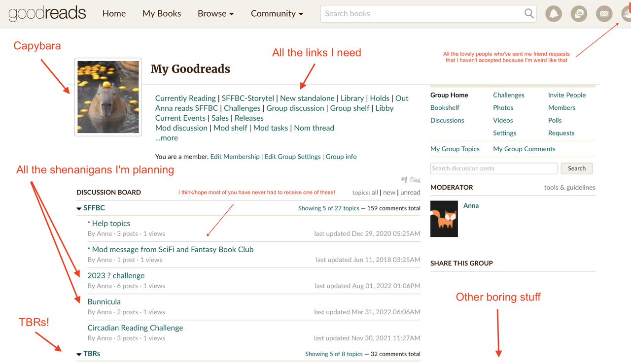Open My Group Comments
This screenshot has width=631, height=364.
(x=524, y=149)
